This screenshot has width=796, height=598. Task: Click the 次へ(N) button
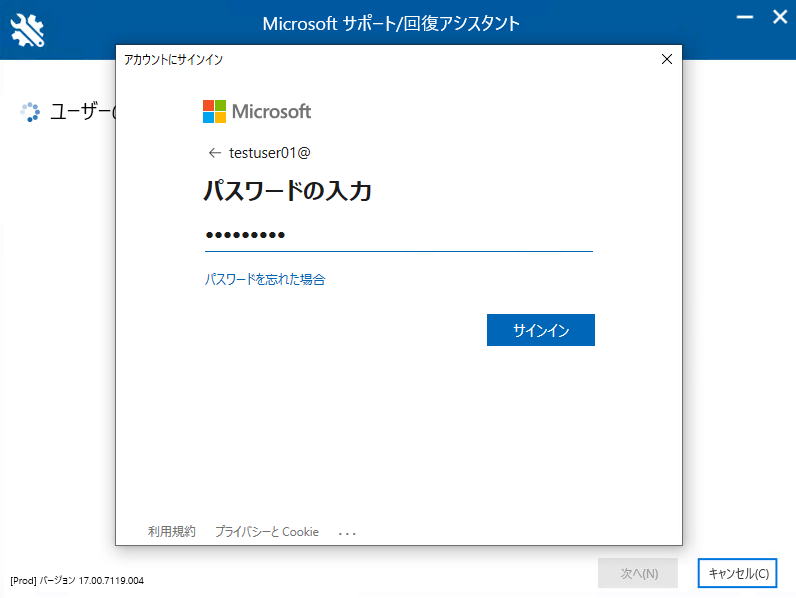[x=638, y=573]
